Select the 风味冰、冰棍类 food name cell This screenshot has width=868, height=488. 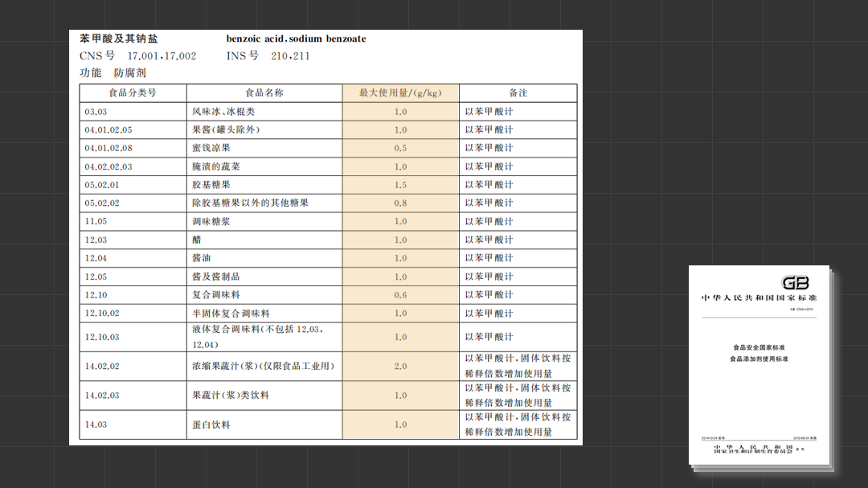[264, 111]
